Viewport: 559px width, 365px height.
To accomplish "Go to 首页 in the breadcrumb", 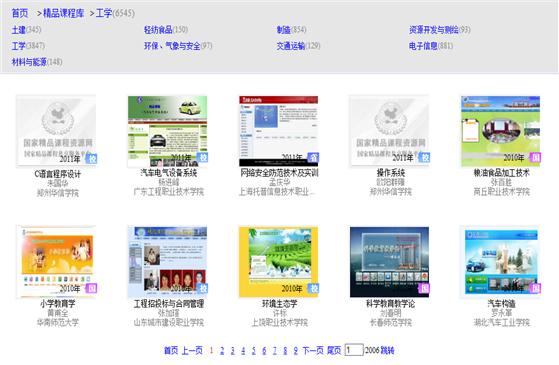I will point(20,13).
